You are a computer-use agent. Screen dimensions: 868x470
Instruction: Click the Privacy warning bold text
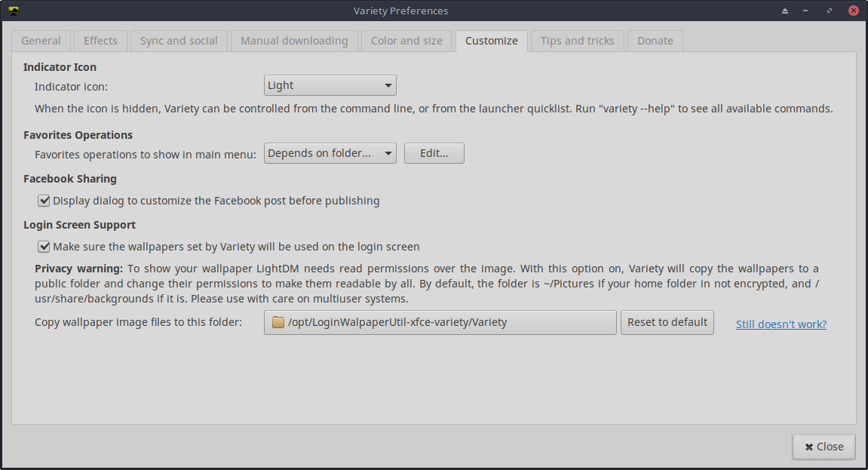78,269
